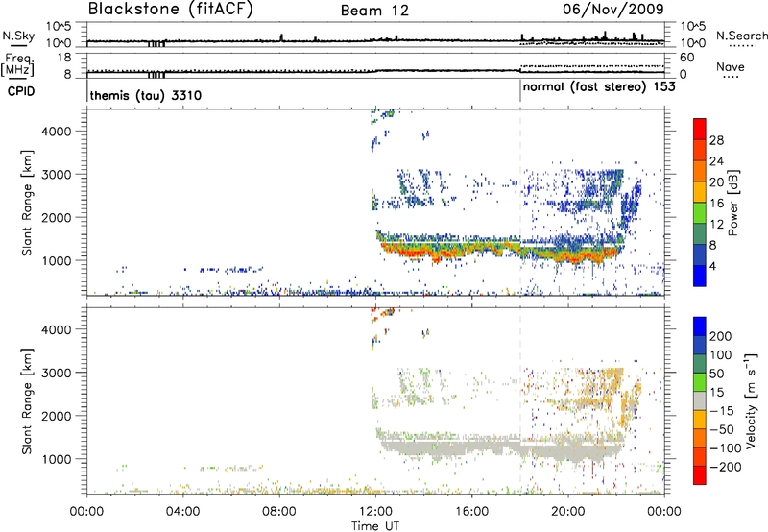The image size is (768, 532).
Task: Click the '1000' tick of the velocity panel
Action: (x=56, y=459)
